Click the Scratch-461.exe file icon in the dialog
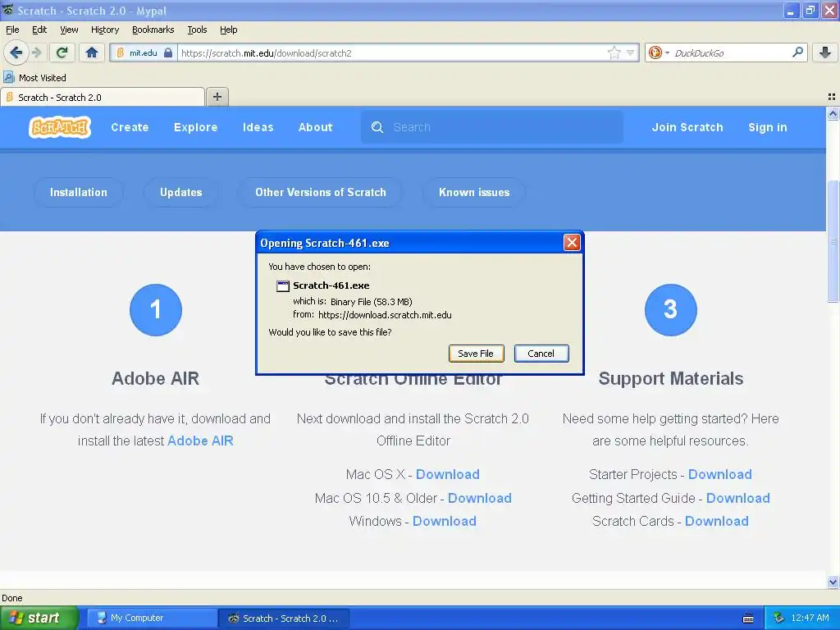The width and height of the screenshot is (840, 630). (x=282, y=286)
